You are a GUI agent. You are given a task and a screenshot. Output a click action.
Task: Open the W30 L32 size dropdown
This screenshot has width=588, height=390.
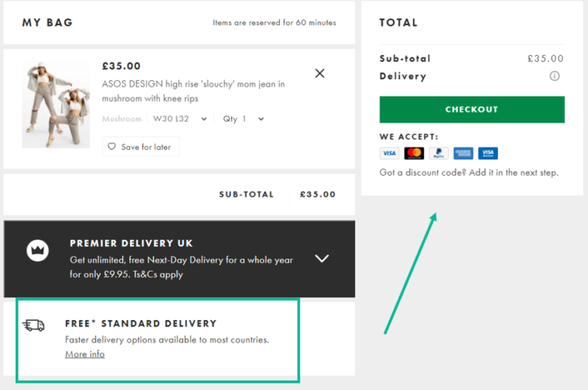click(180, 119)
